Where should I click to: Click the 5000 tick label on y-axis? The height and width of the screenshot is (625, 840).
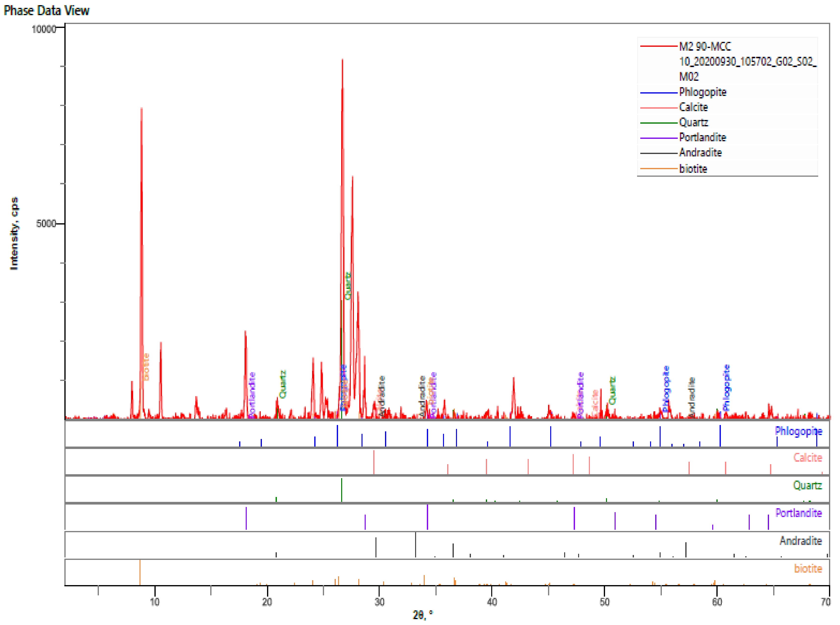[46, 224]
